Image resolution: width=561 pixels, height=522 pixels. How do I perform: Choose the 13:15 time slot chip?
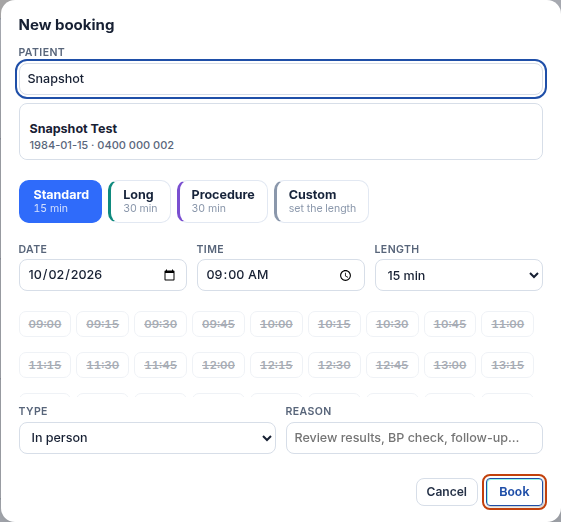[x=508, y=365]
